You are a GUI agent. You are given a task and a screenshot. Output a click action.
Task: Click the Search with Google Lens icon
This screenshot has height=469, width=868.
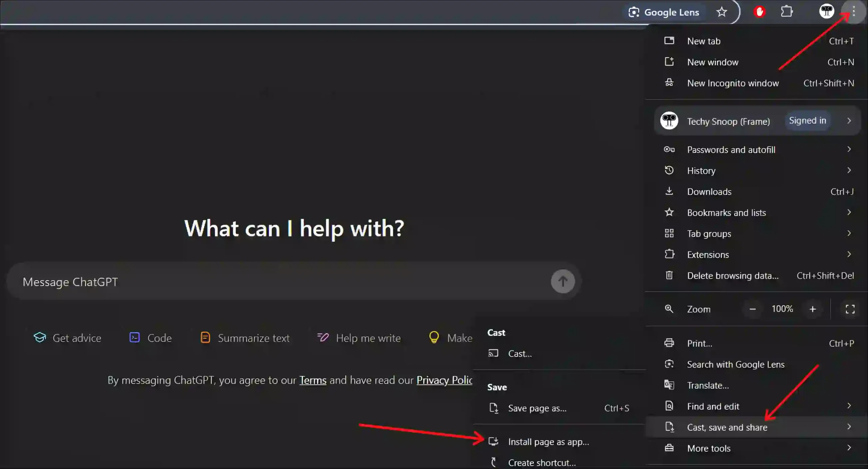tap(669, 364)
